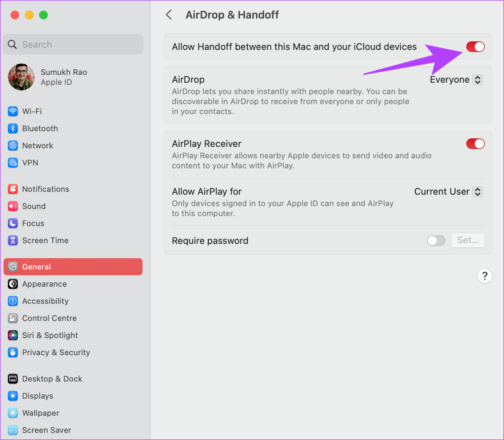504x440 pixels.
Task: Click the Desktop & Dock icon
Action: 13,379
